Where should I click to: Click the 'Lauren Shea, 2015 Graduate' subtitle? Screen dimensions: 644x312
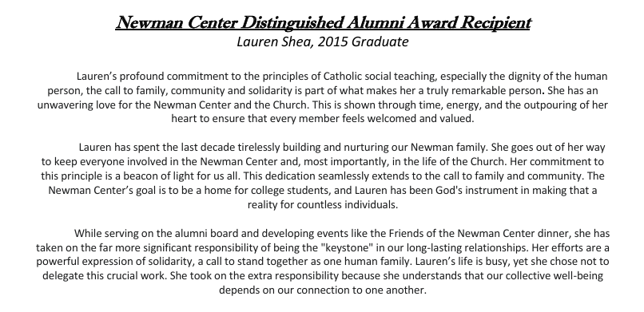tap(323, 41)
